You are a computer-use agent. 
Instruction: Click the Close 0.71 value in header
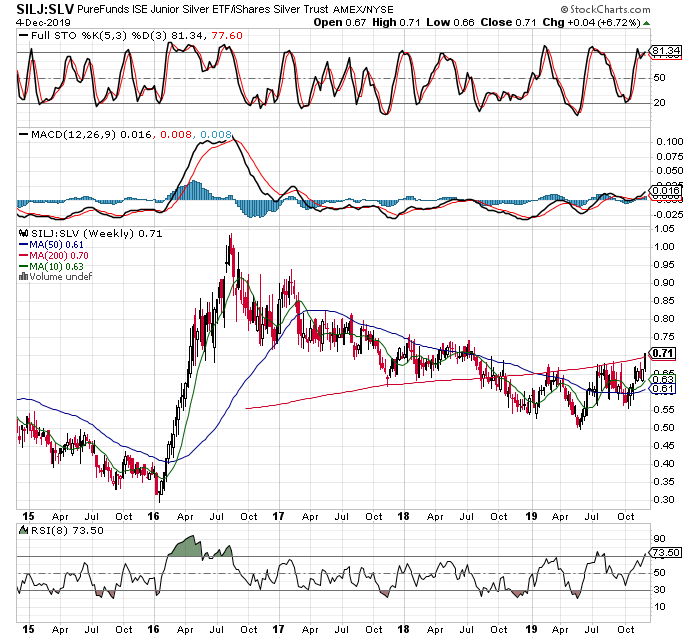[x=508, y=22]
